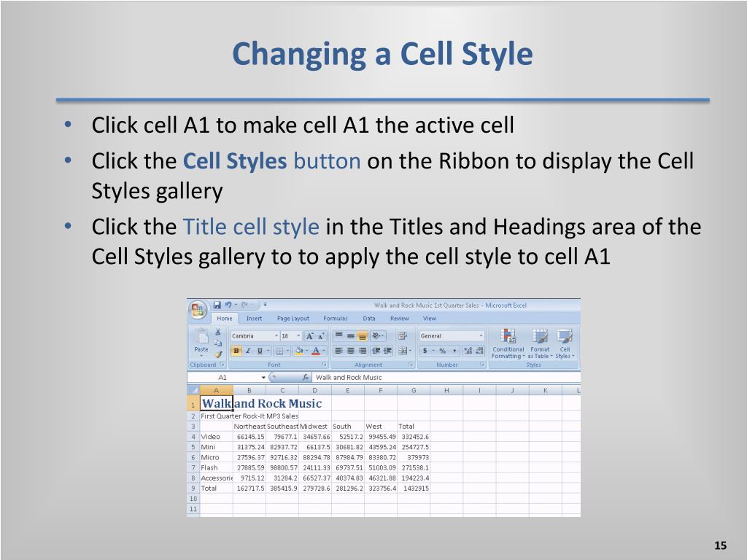Click the formula bar text field

point(446,377)
